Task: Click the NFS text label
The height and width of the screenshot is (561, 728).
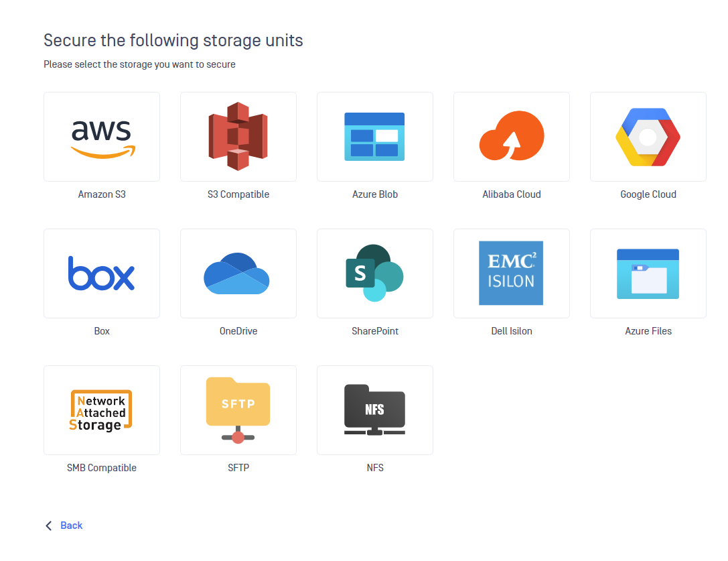Action: tap(375, 468)
